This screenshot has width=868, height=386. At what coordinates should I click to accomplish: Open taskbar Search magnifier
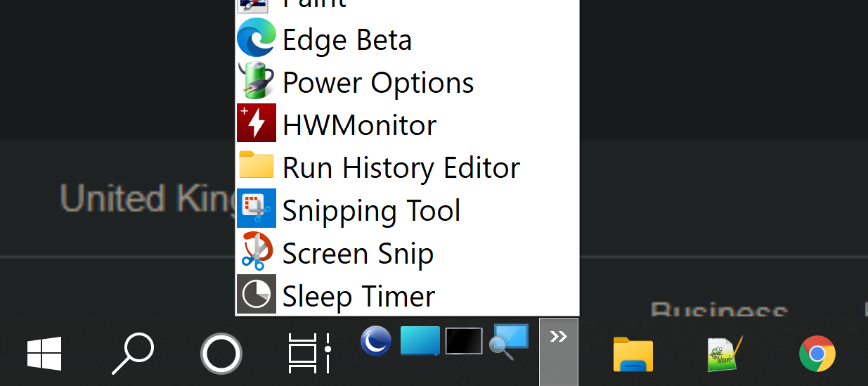click(x=132, y=354)
